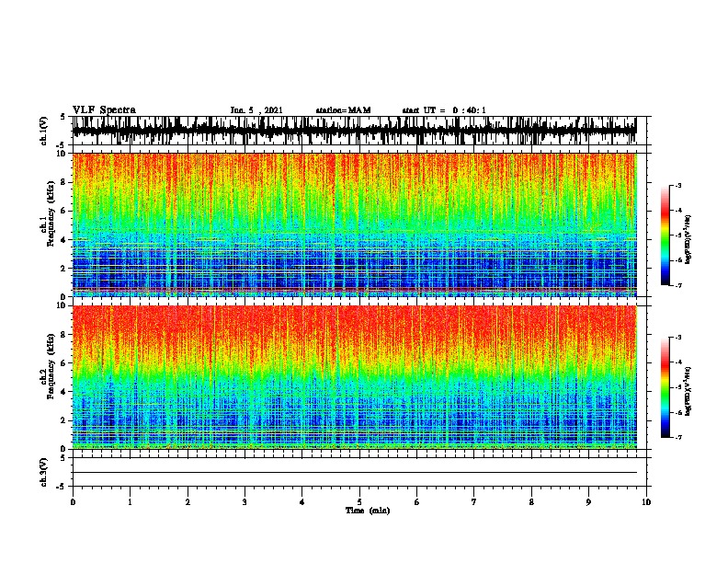This screenshot has height=563, width=728.
Task: Click the "start UT = 0:40:1" label
Action: point(444,110)
